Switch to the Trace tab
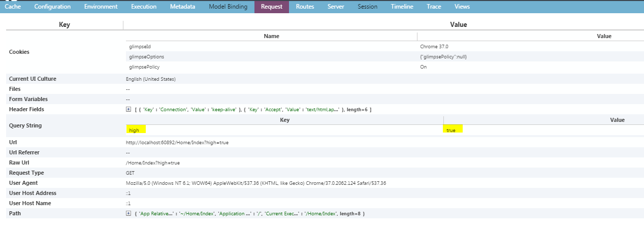 (434, 7)
